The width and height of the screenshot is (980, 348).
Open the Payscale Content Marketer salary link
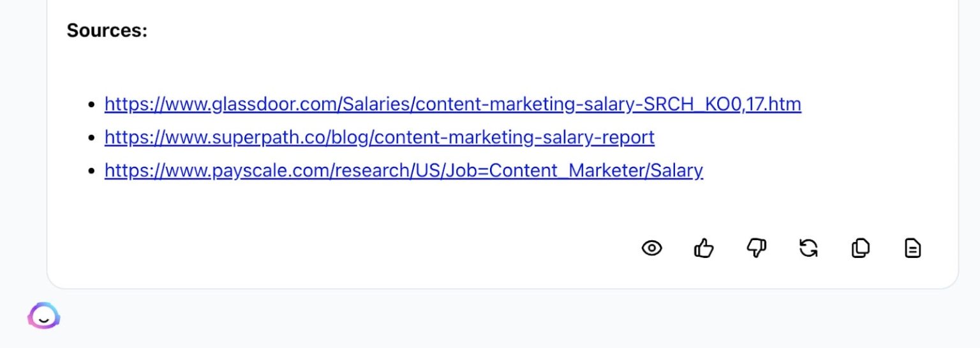(x=403, y=170)
